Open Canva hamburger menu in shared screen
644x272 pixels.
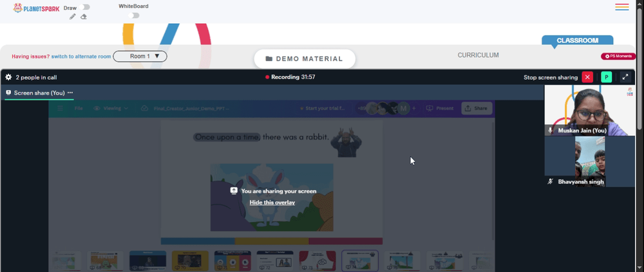tap(60, 108)
